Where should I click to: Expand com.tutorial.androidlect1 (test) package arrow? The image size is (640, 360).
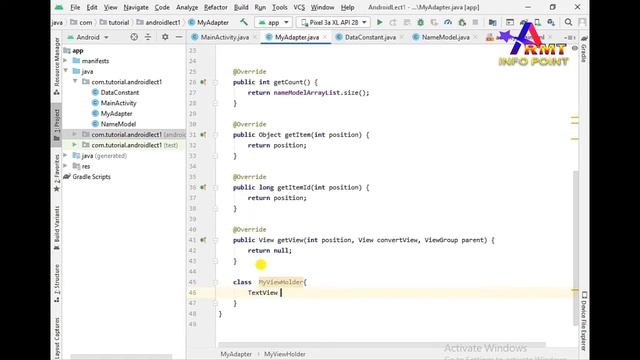(75, 145)
